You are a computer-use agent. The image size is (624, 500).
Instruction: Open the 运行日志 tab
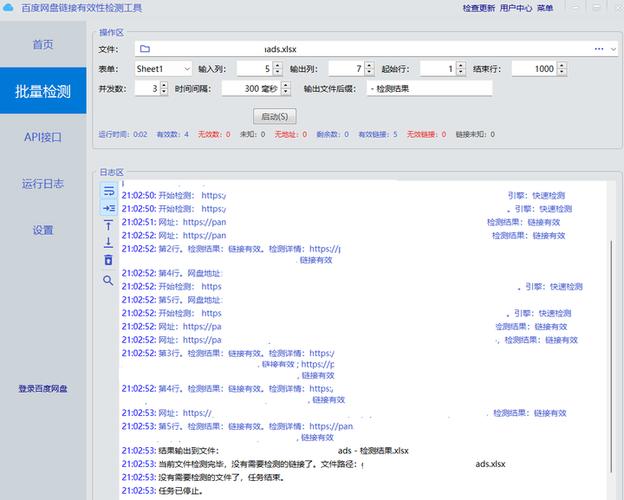[x=43, y=184]
